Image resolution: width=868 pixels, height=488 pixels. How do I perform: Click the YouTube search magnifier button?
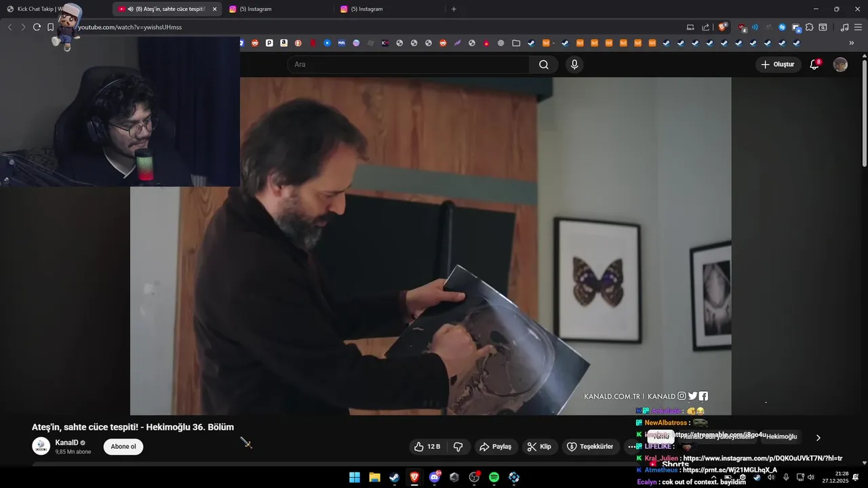click(544, 64)
